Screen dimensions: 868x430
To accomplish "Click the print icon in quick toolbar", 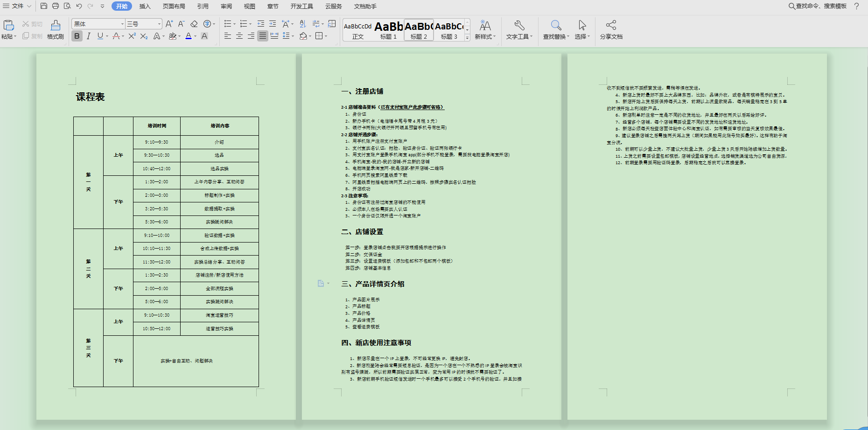I will [56, 6].
